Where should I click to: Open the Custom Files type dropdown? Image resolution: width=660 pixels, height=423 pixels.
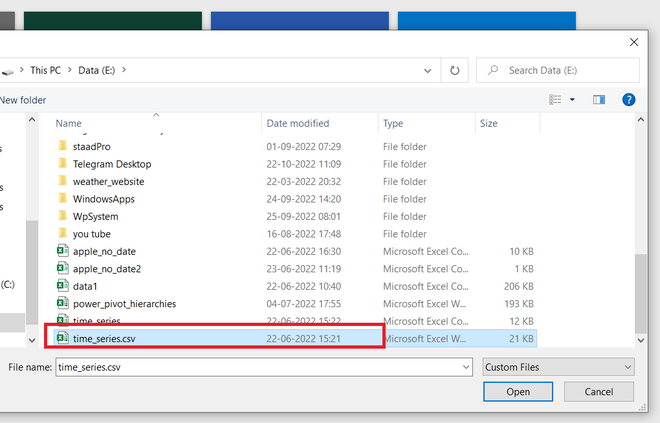[559, 367]
